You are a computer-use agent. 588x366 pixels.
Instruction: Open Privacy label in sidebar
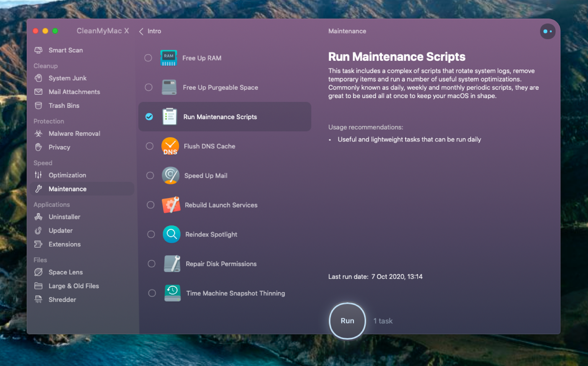(x=60, y=148)
